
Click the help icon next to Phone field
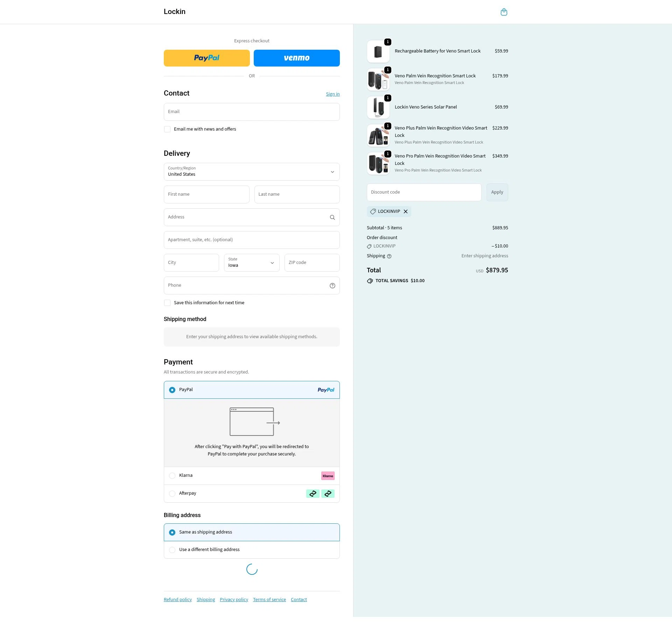[332, 285]
